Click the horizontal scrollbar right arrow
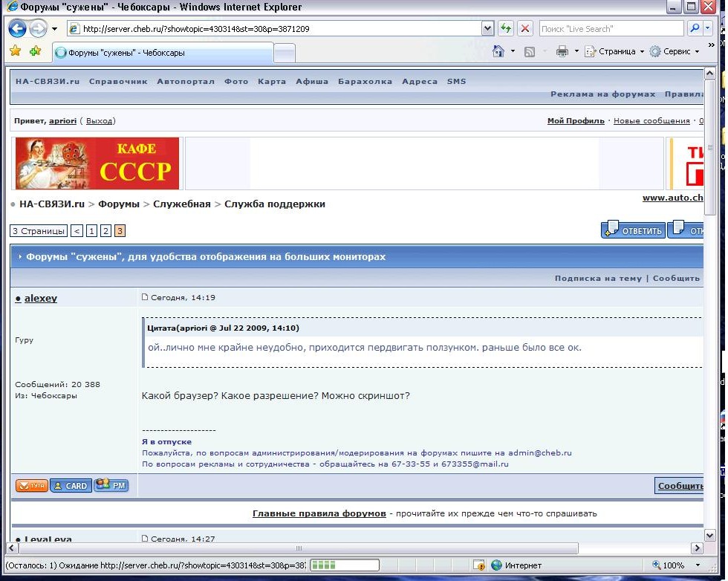 pos(698,548)
